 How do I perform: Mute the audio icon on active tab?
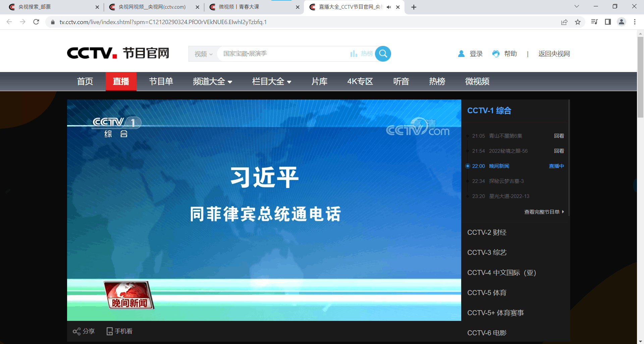click(x=389, y=7)
